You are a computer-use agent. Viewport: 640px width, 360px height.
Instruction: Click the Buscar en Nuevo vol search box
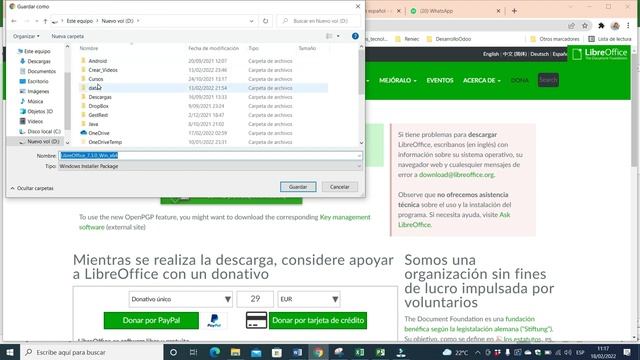tap(318, 21)
